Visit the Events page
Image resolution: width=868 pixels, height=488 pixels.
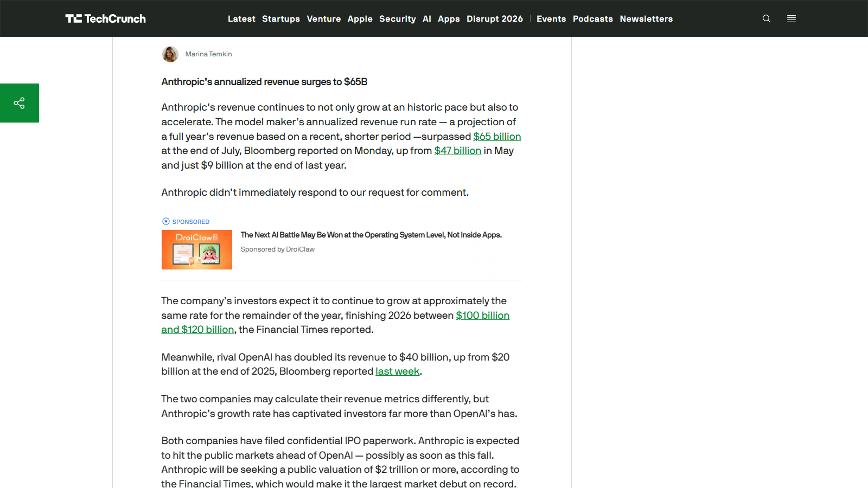(551, 18)
